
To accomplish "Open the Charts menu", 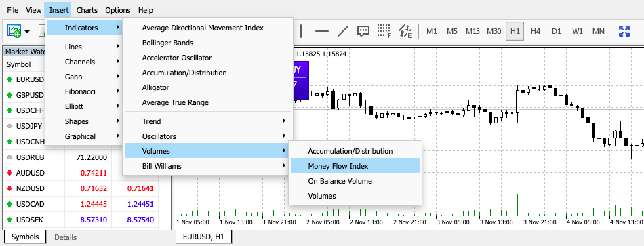I will pos(87,10).
